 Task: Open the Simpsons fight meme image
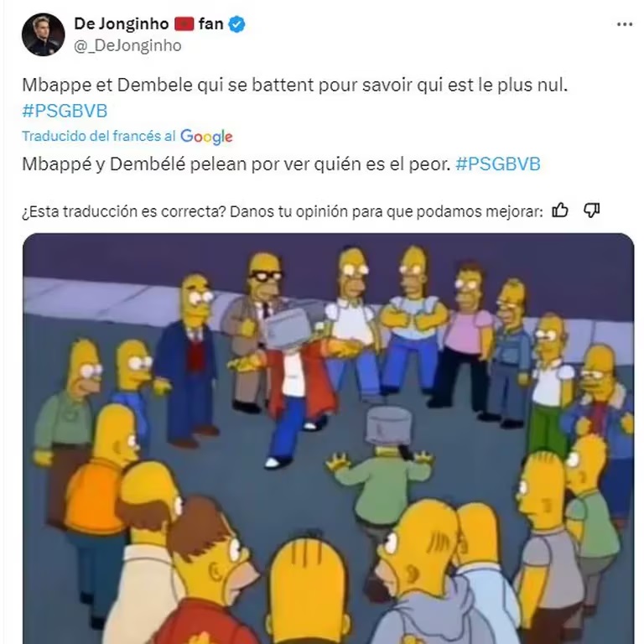[328, 439]
